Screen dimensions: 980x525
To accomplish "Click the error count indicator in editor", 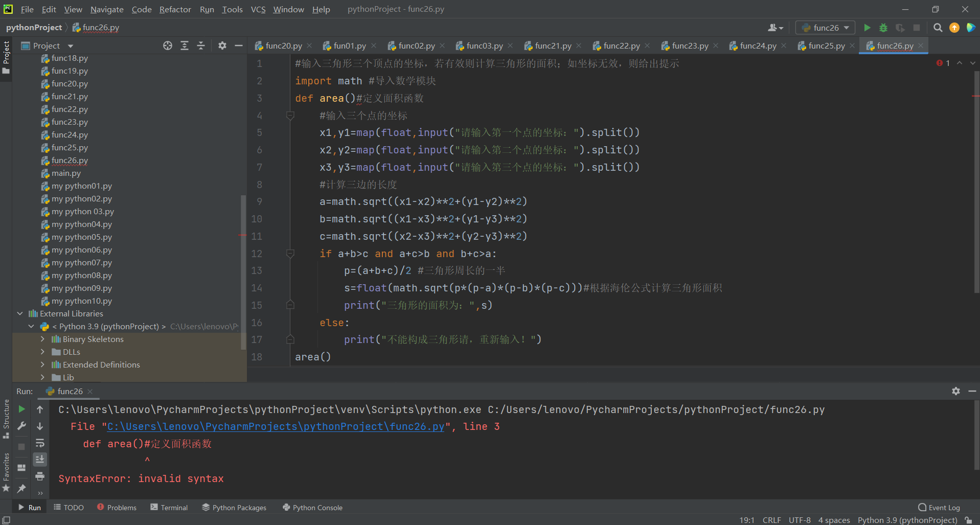I will (x=943, y=63).
